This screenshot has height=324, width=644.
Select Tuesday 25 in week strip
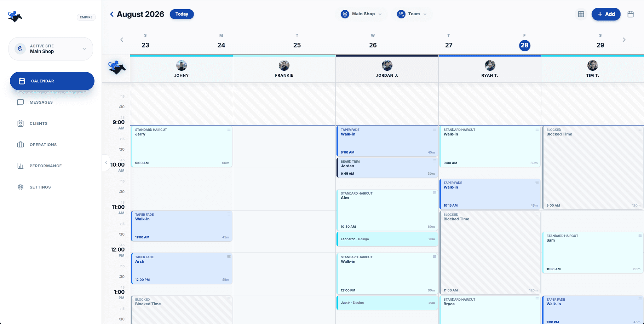click(297, 41)
